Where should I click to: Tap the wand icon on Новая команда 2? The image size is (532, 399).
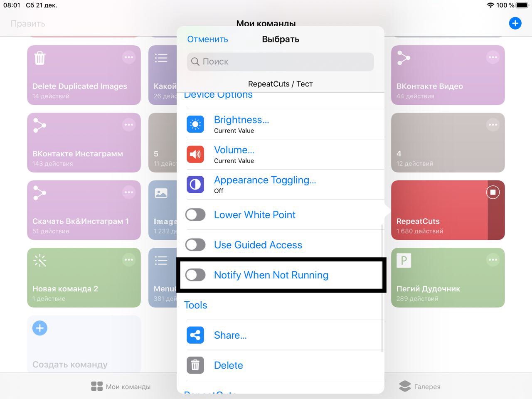(x=40, y=261)
